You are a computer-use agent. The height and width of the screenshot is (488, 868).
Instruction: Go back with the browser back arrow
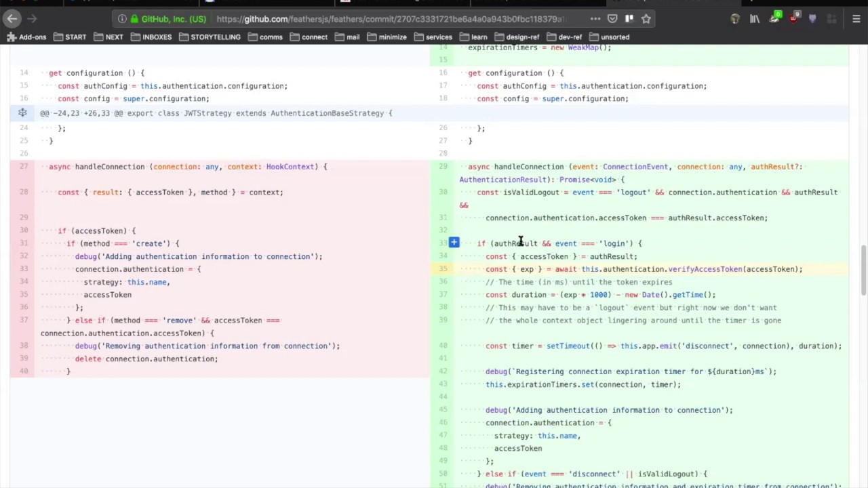(x=12, y=19)
